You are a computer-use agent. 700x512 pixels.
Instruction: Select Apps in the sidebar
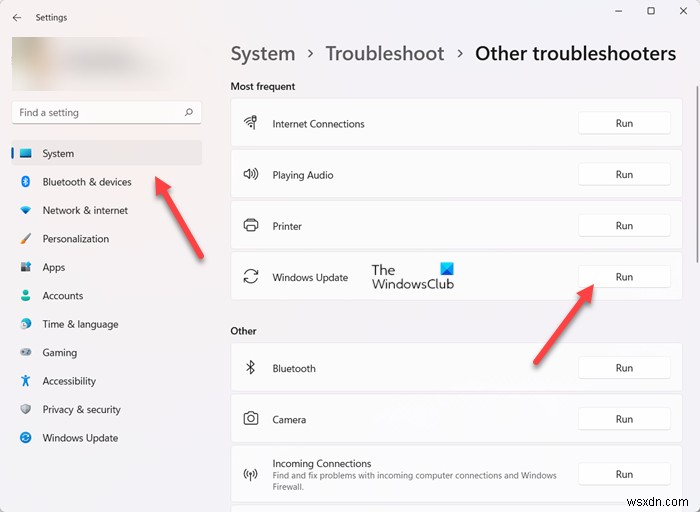(x=107, y=267)
